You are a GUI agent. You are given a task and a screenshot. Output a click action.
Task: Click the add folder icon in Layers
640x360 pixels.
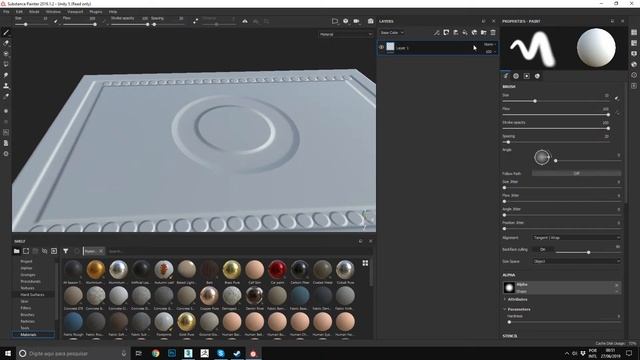[484, 32]
